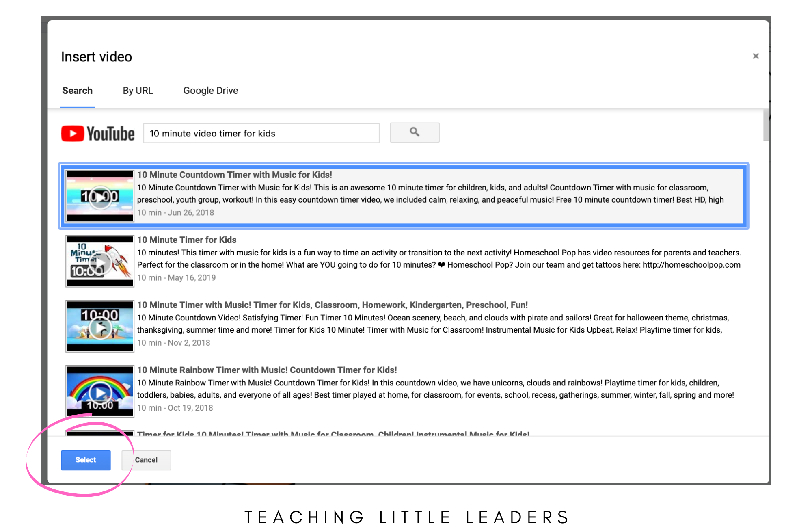Click the 10 Minute Countdown Timer title

point(234,175)
